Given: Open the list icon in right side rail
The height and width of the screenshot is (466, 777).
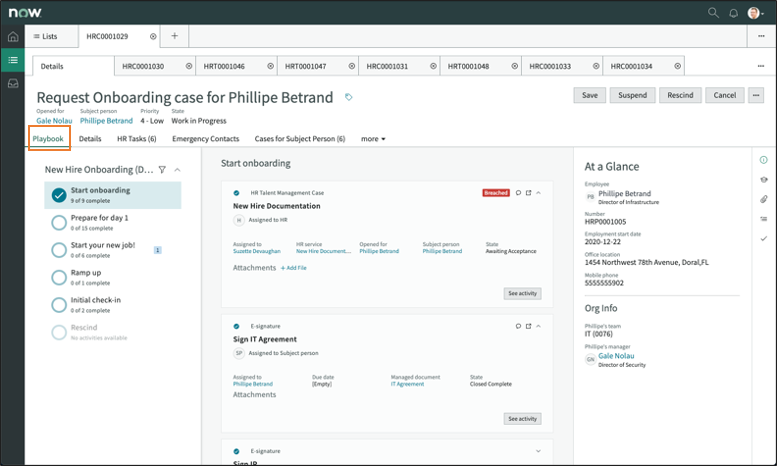Looking at the screenshot, I should (764, 219).
